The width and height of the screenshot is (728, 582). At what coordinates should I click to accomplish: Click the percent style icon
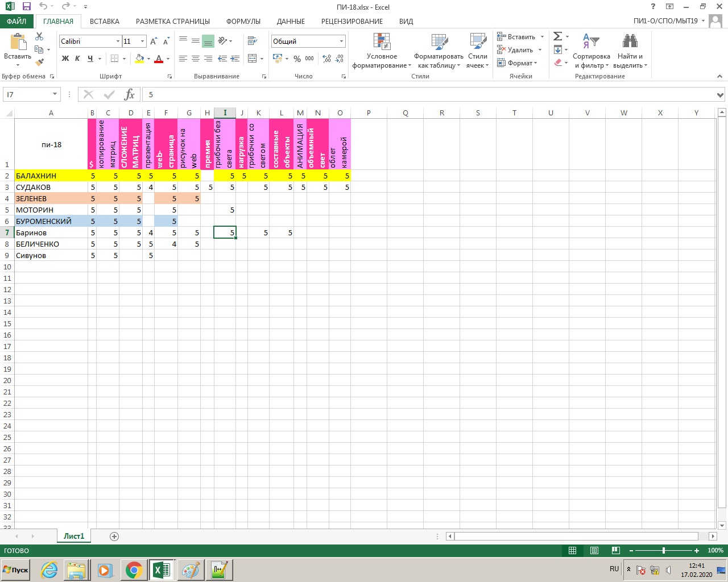297,59
